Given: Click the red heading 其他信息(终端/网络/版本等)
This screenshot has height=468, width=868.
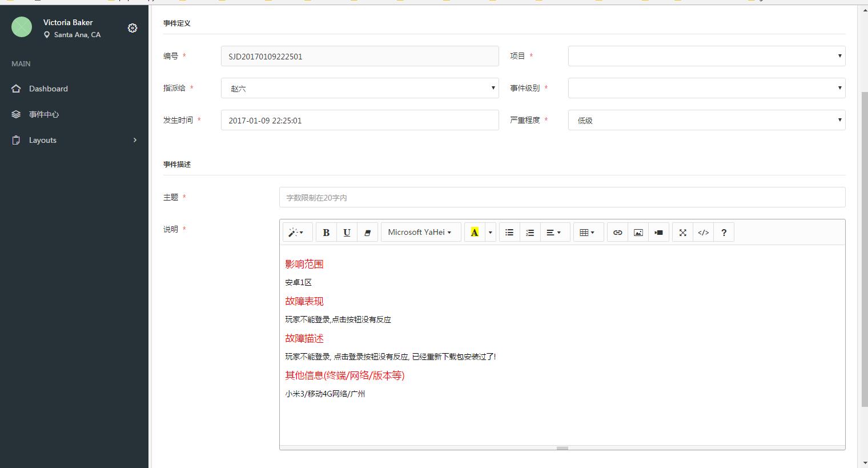Looking at the screenshot, I should pyautogui.click(x=345, y=375).
